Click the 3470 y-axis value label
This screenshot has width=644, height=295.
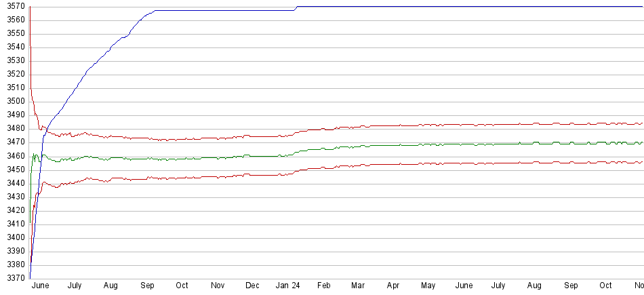point(13,142)
